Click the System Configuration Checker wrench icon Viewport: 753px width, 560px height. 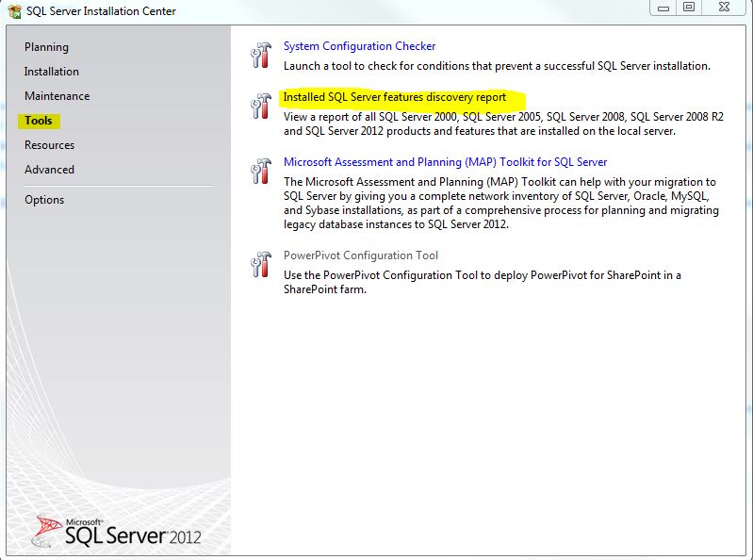[261, 56]
